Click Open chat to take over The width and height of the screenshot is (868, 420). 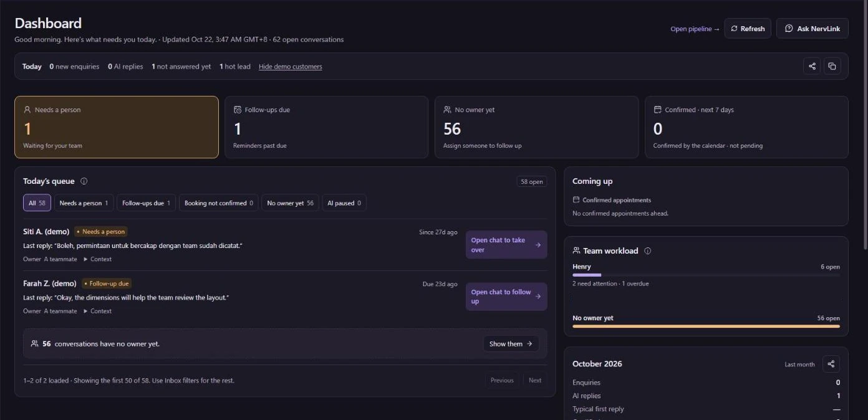(x=506, y=245)
